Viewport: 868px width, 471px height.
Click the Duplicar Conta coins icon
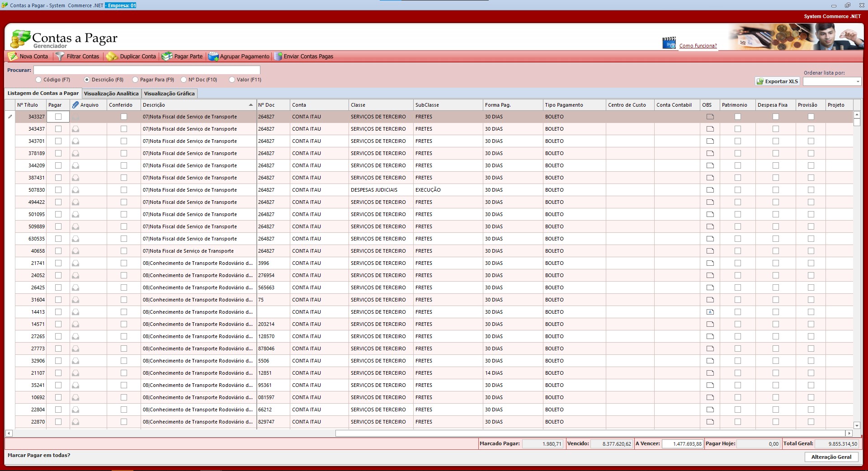(x=112, y=57)
